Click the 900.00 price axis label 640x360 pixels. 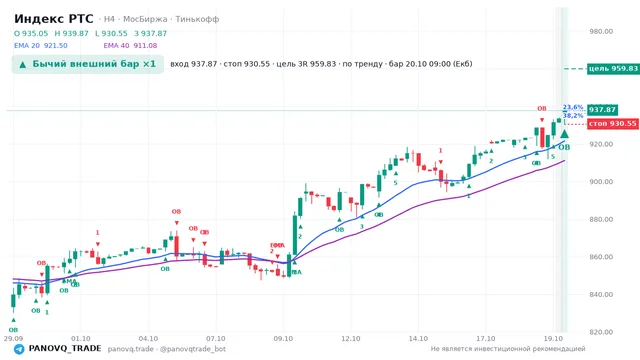601,182
